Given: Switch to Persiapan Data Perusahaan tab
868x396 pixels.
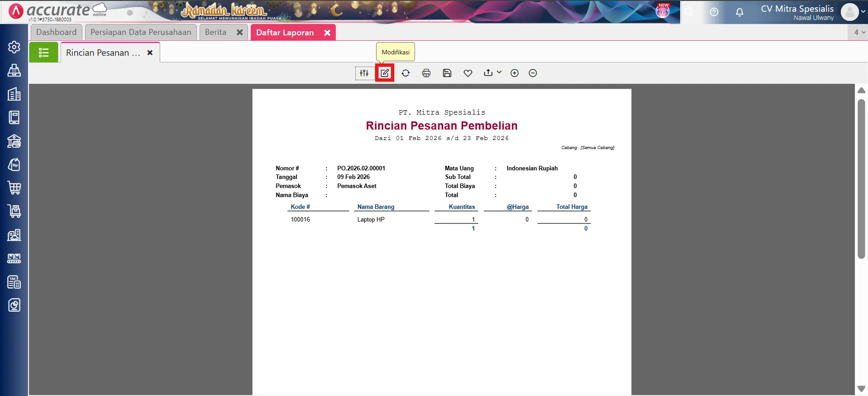Looking at the screenshot, I should [x=141, y=32].
